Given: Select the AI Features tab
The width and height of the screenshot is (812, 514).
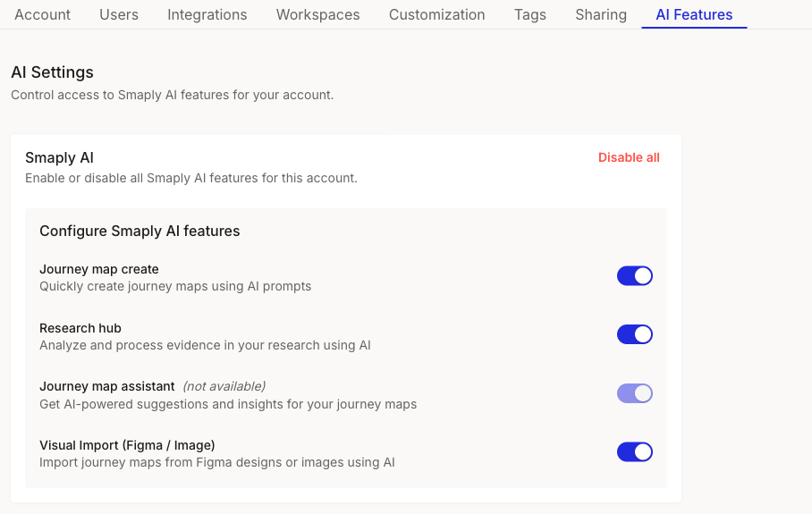Looking at the screenshot, I should [x=694, y=14].
